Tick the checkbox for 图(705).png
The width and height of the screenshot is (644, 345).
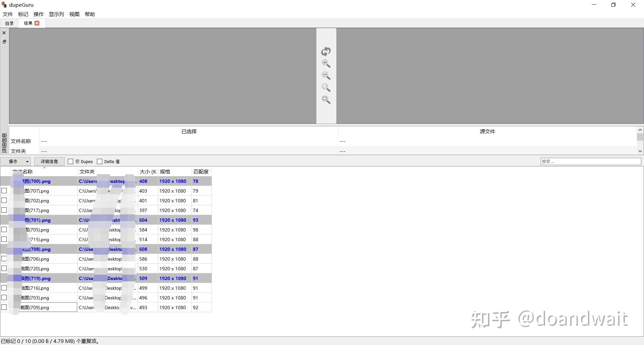tap(4, 229)
